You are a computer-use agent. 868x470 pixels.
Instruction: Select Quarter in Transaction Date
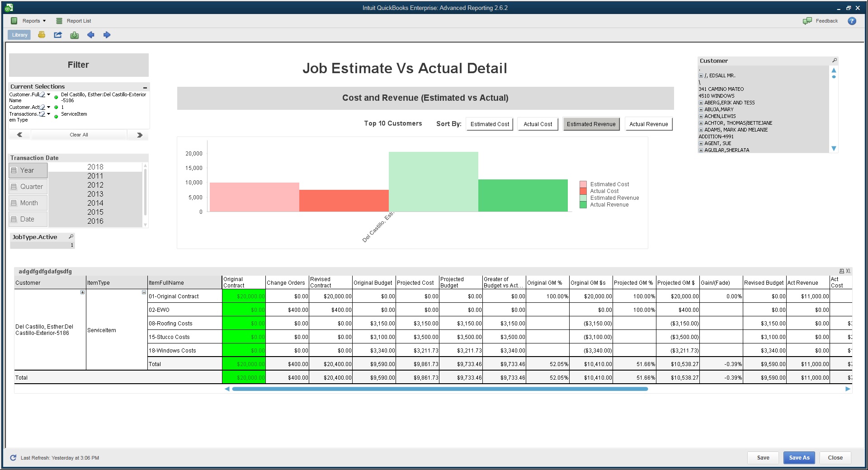28,187
